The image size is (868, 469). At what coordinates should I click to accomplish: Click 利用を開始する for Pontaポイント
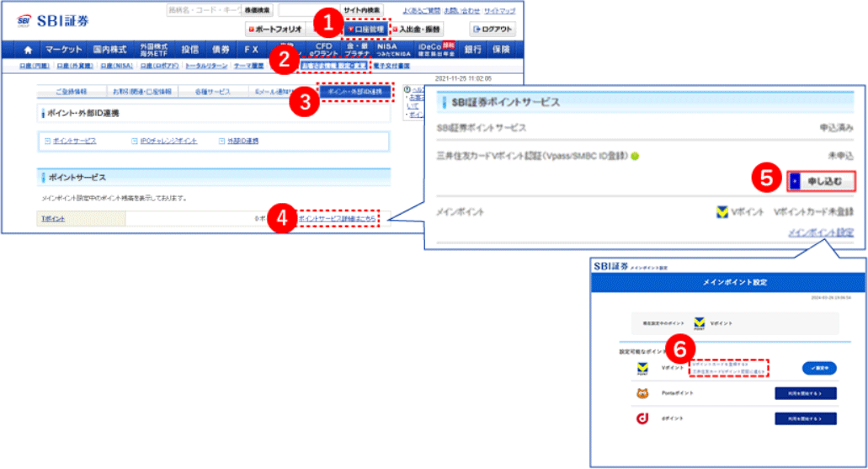point(806,393)
